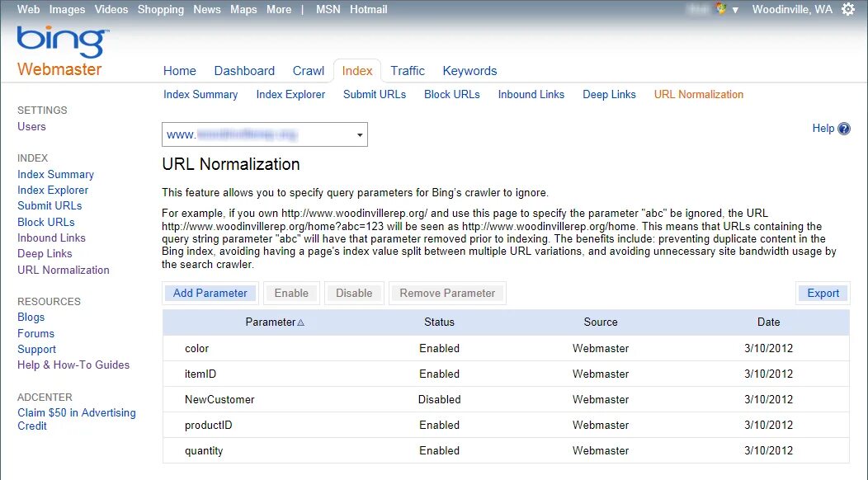Open the Blogs link under Resources
This screenshot has width=868, height=480.
point(31,317)
